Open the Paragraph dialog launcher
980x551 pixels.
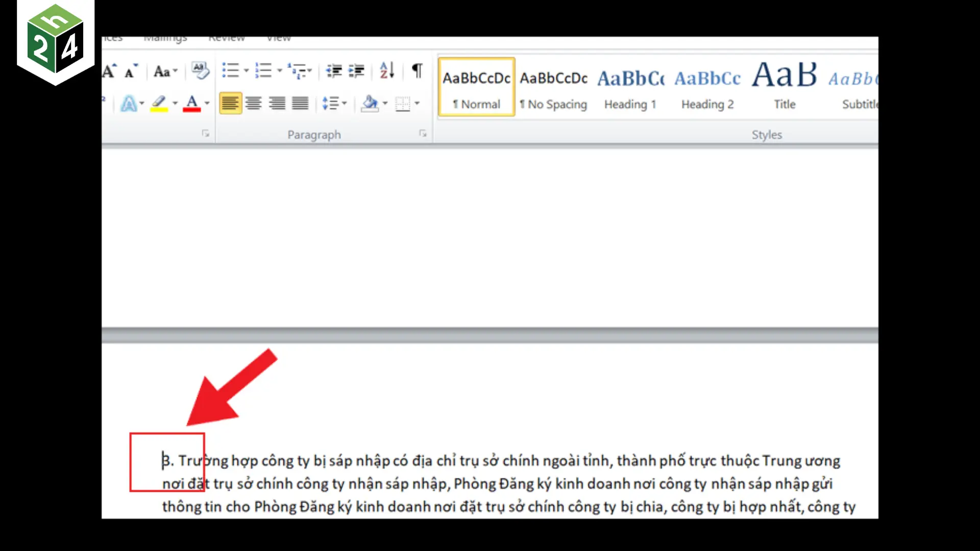tap(423, 134)
